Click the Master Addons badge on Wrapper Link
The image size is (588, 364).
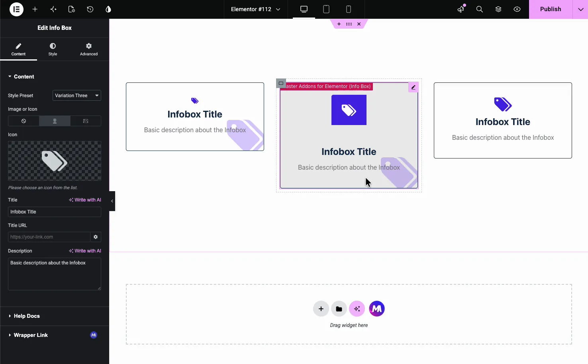point(94,335)
